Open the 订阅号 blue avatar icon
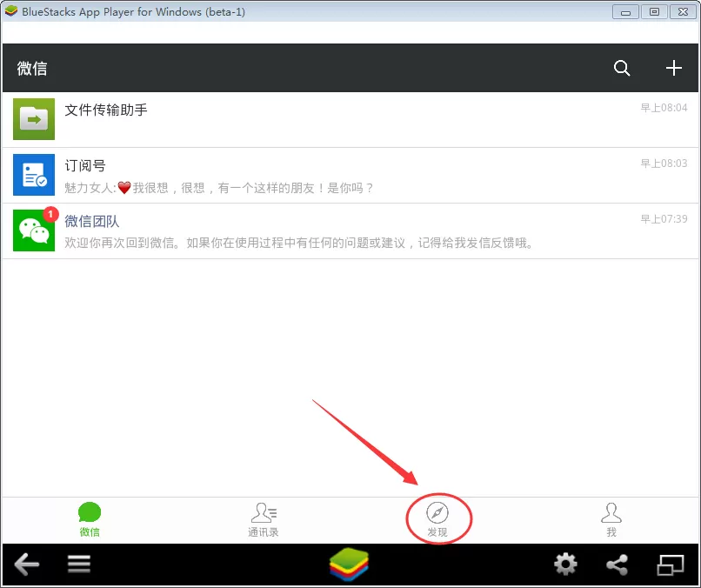701x588 pixels. click(x=34, y=175)
